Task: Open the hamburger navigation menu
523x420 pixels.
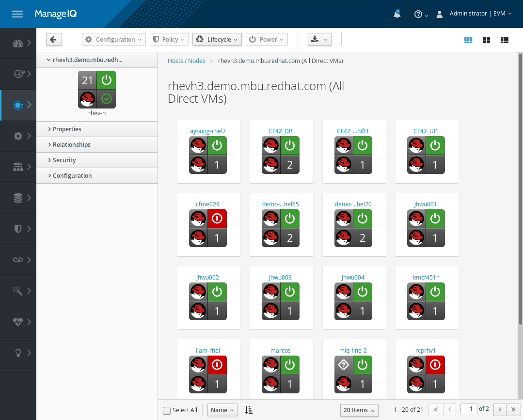Action: point(17,14)
